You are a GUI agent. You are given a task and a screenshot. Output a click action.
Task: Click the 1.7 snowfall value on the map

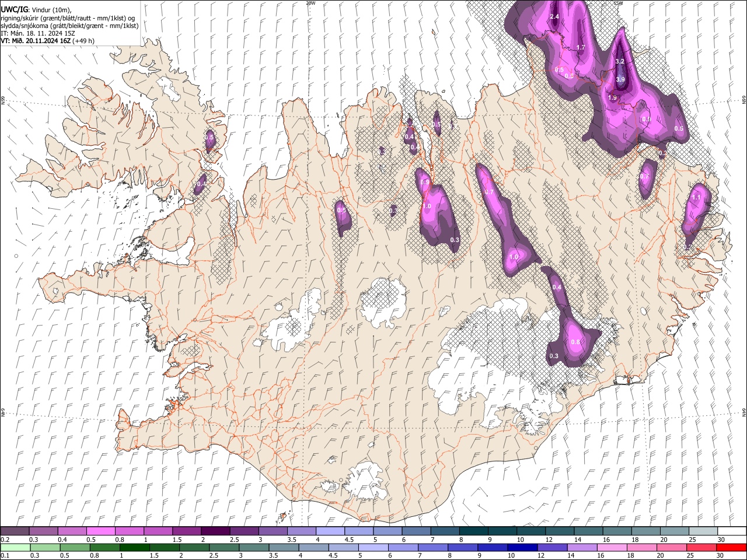pos(581,47)
